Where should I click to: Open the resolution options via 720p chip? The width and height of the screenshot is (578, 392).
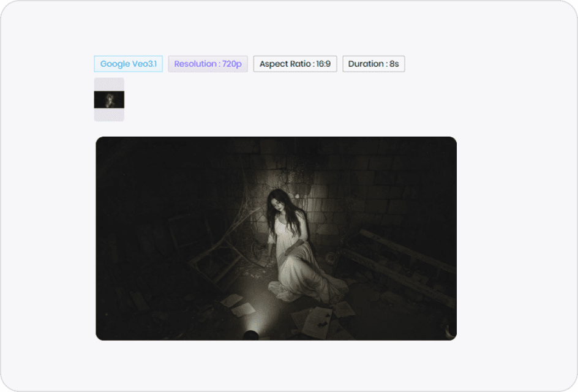click(x=208, y=64)
